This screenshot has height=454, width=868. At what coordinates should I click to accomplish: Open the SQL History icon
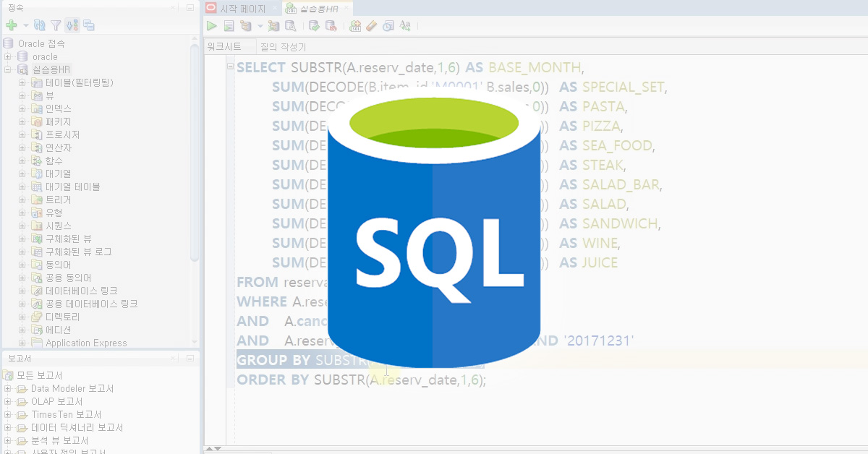coord(388,25)
